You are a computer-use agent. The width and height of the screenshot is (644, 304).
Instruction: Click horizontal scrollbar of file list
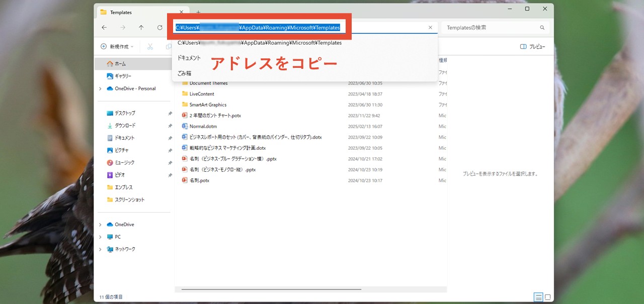(271, 289)
